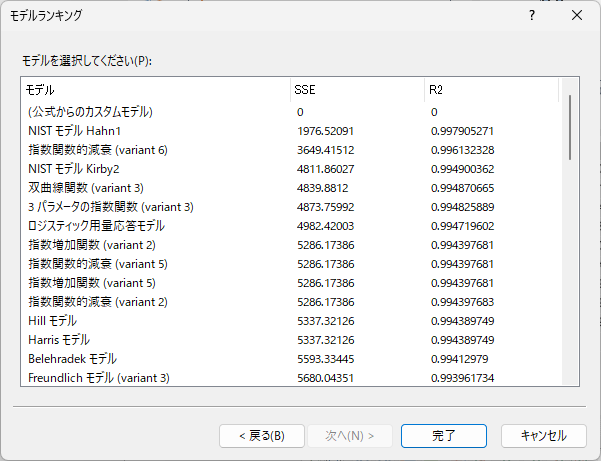Sort list by モデル column header
Image resolution: width=601 pixels, height=461 pixels.
[x=155, y=90]
